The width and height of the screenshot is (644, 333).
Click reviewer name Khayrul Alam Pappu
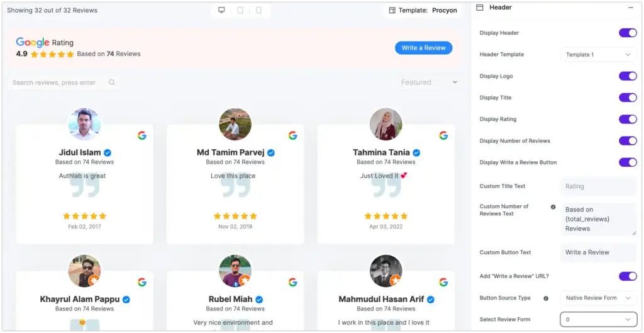click(80, 299)
